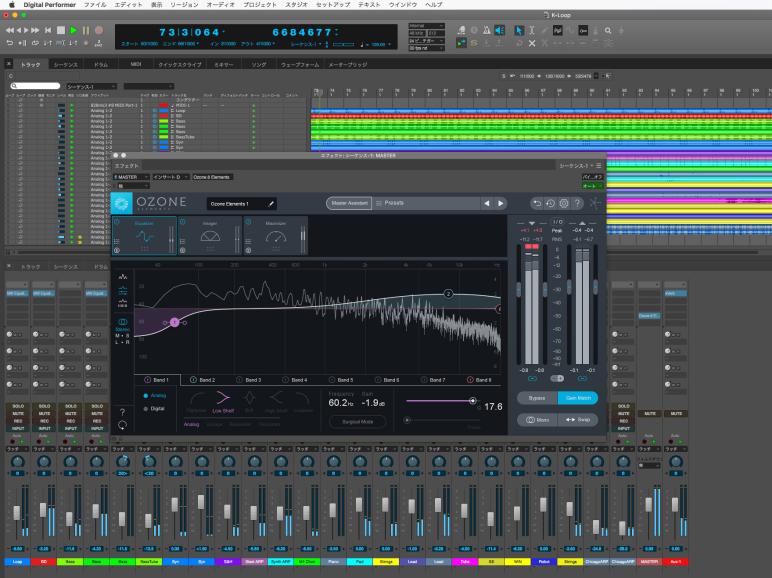Open Ozone help question mark in header
This screenshot has width=772, height=578.
[578, 203]
